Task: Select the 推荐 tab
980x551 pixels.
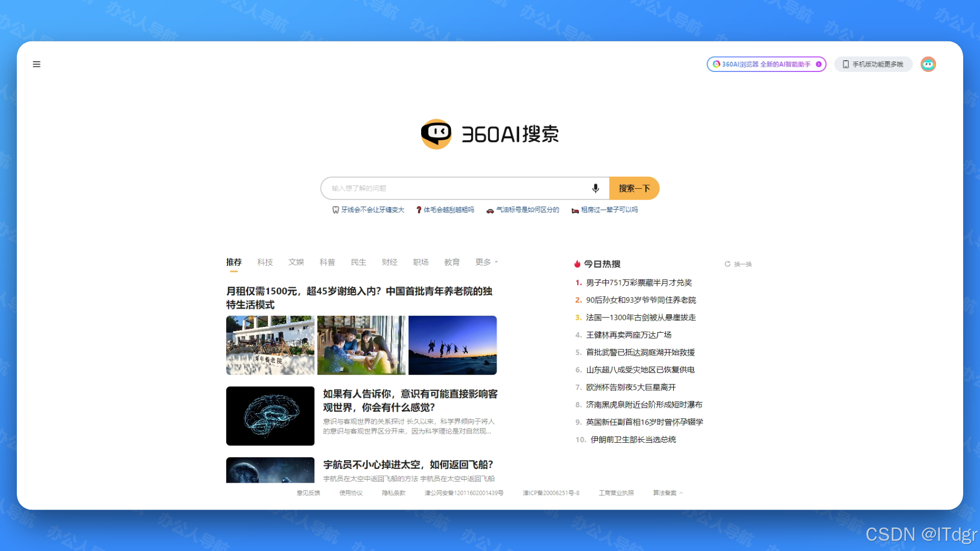Action: pyautogui.click(x=234, y=262)
